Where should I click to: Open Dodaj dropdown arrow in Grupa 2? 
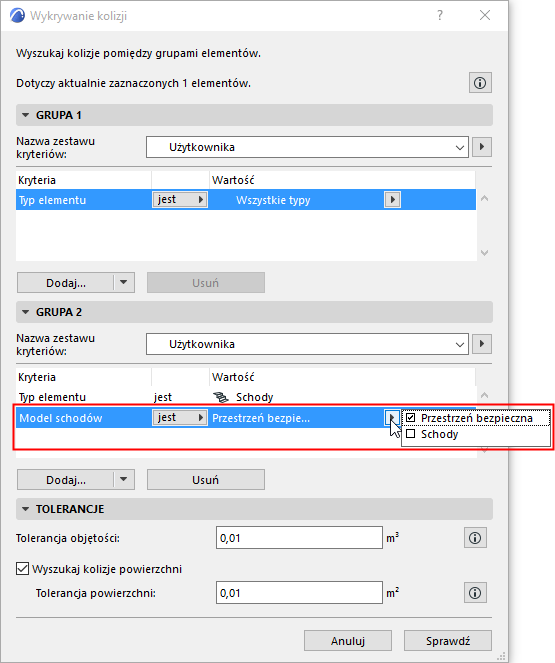click(124, 479)
